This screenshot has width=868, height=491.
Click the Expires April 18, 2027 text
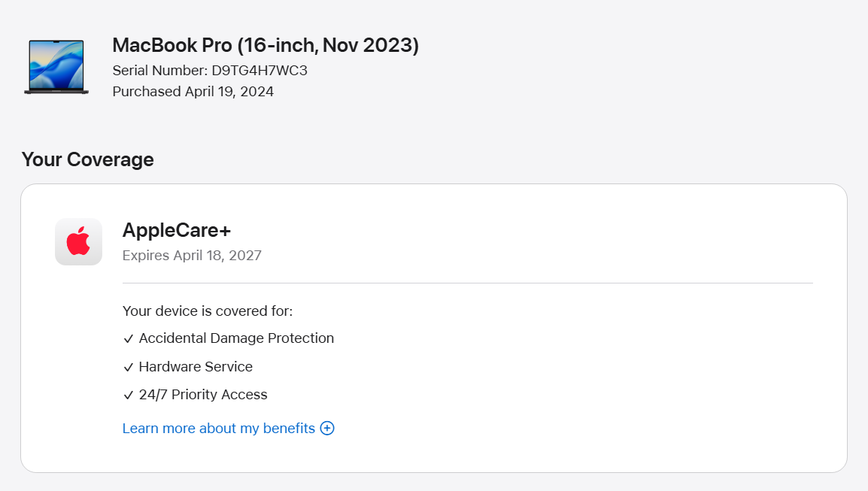tap(192, 256)
